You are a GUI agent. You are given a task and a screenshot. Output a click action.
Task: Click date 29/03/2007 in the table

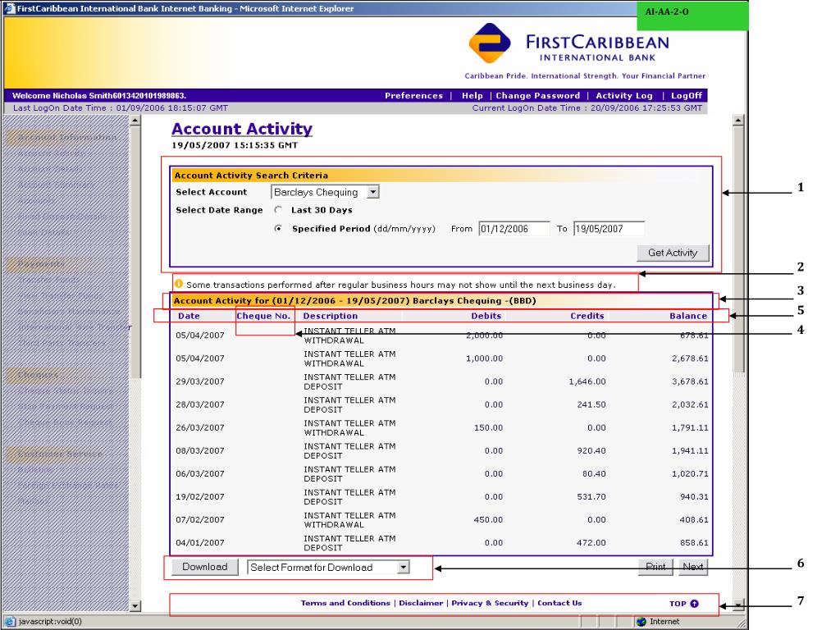pyautogui.click(x=200, y=381)
